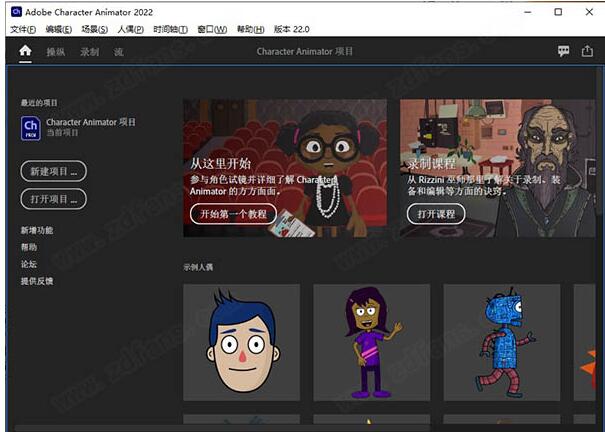Screen dimensions: 605x432
Task: Click the Home icon tab
Action: pos(25,51)
